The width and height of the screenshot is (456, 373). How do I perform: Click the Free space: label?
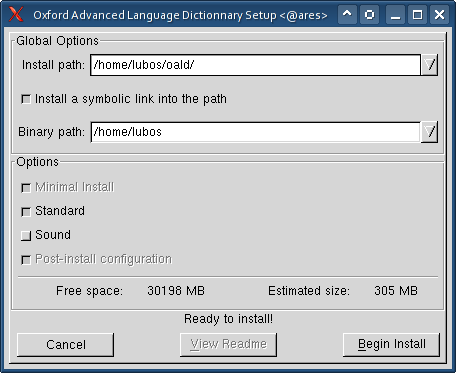click(x=89, y=291)
